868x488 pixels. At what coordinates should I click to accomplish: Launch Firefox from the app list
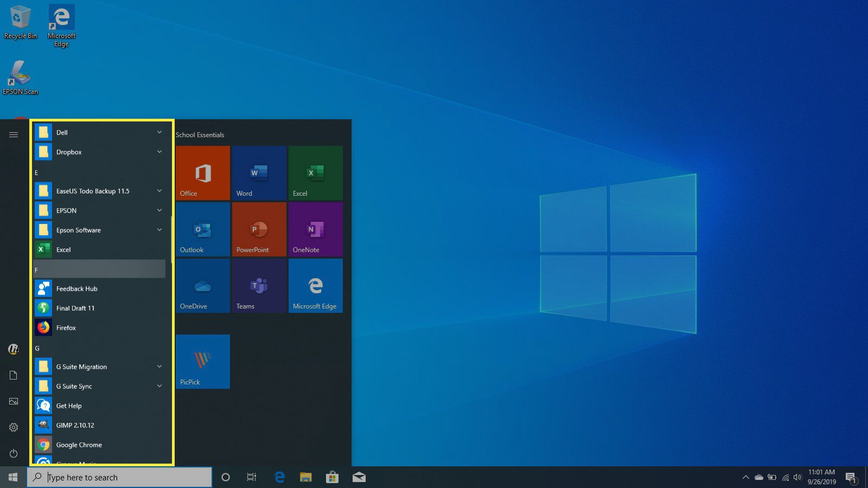point(100,328)
